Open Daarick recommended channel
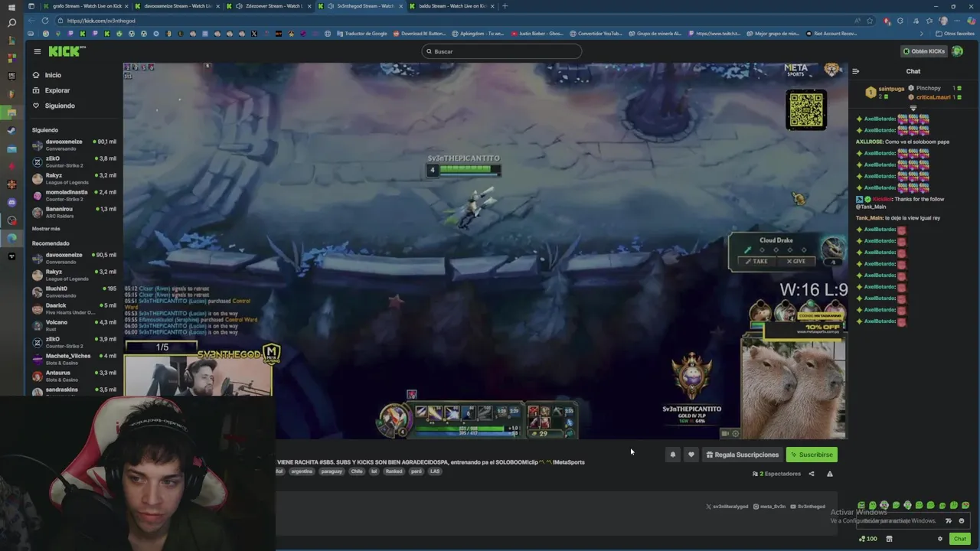The height and width of the screenshot is (551, 980). point(74,308)
